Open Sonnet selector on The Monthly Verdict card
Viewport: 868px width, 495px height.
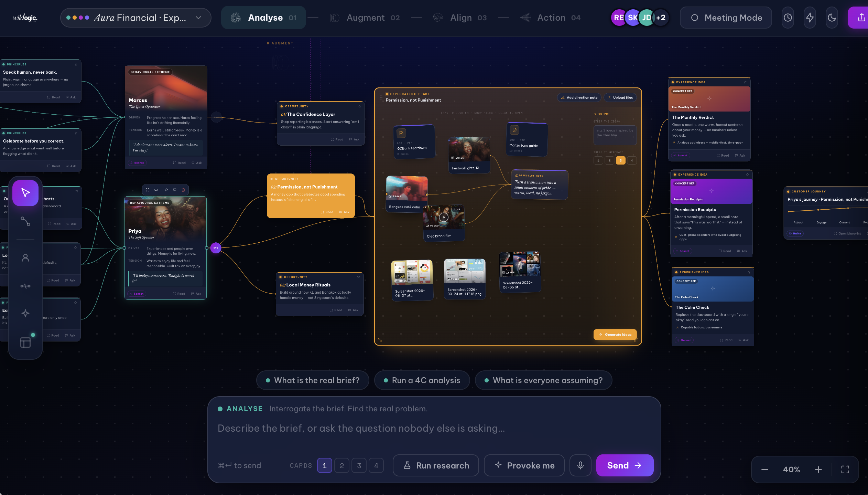(681, 155)
